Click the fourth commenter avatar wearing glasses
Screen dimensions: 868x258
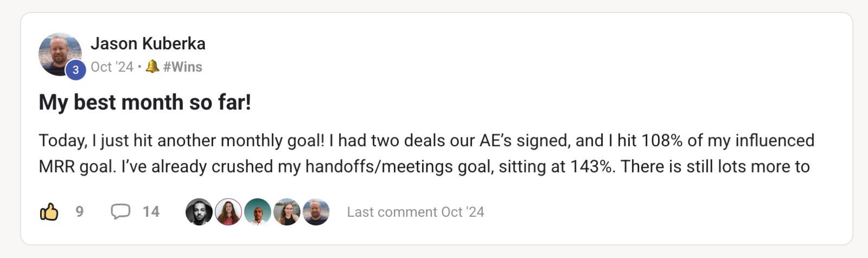(287, 212)
